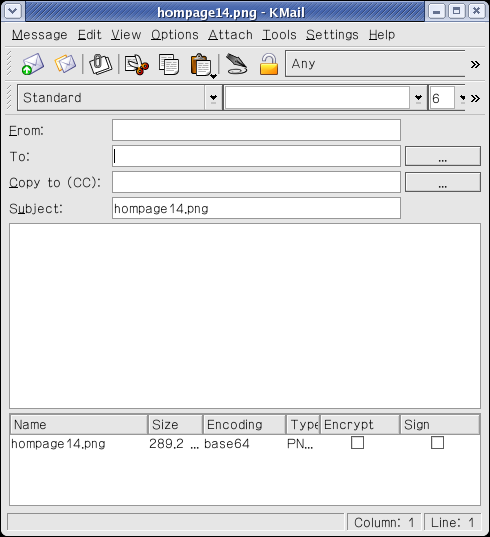This screenshot has height=537, width=490.
Task: Click the Sign Message pen icon
Action: tap(236, 64)
